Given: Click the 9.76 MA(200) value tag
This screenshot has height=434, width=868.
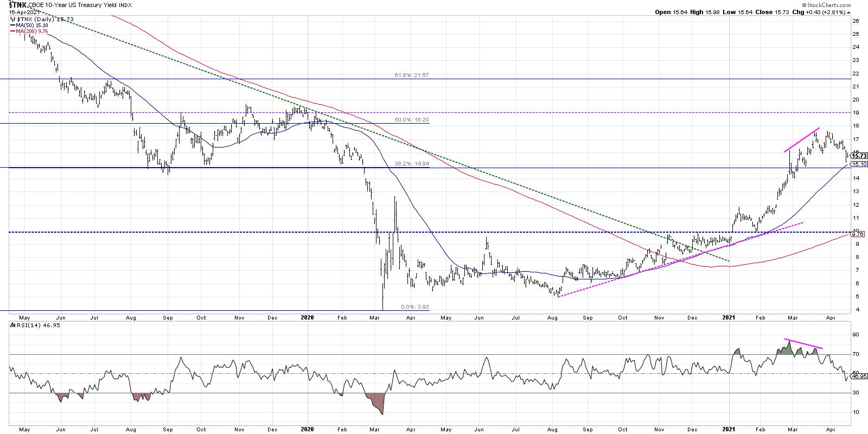Looking at the screenshot, I should click(858, 234).
